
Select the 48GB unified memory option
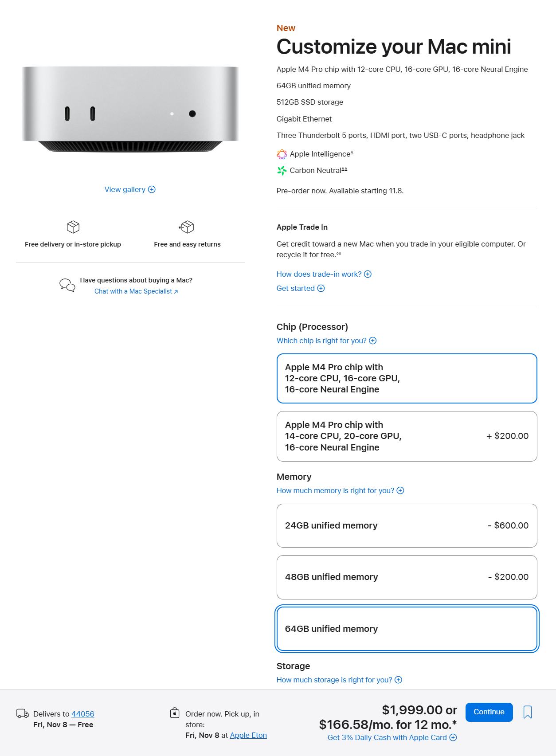[407, 577]
